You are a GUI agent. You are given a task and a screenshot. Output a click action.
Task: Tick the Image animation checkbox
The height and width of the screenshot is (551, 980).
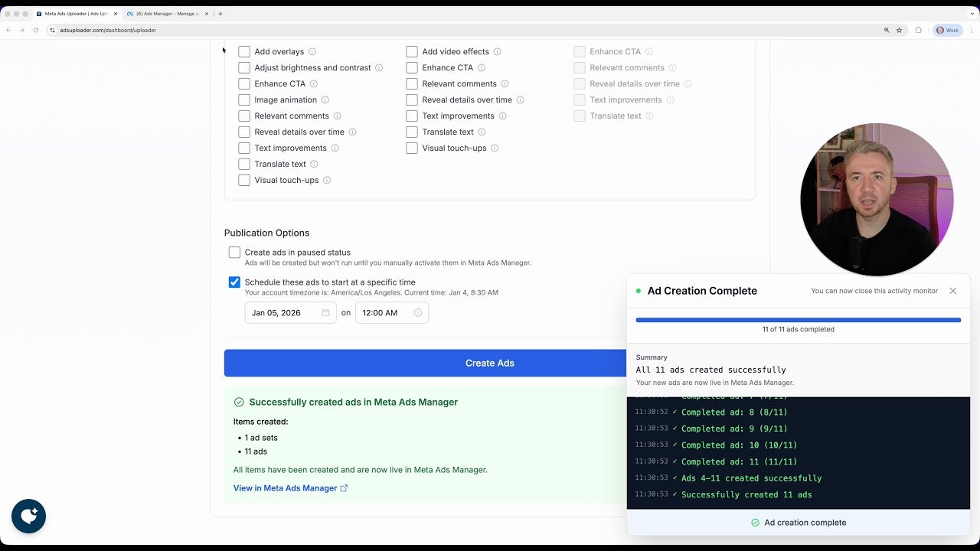click(244, 100)
